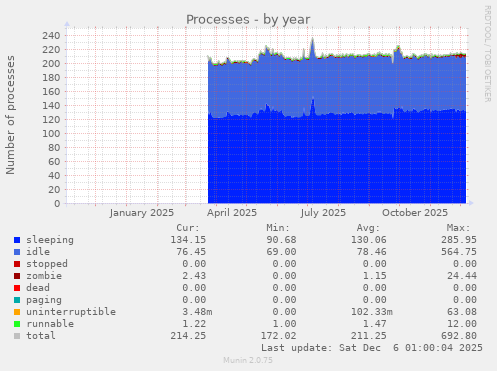Image resolution: width=497 pixels, height=371 pixels.
Task: Click the 'sleeping' legend label
Action: point(50,240)
